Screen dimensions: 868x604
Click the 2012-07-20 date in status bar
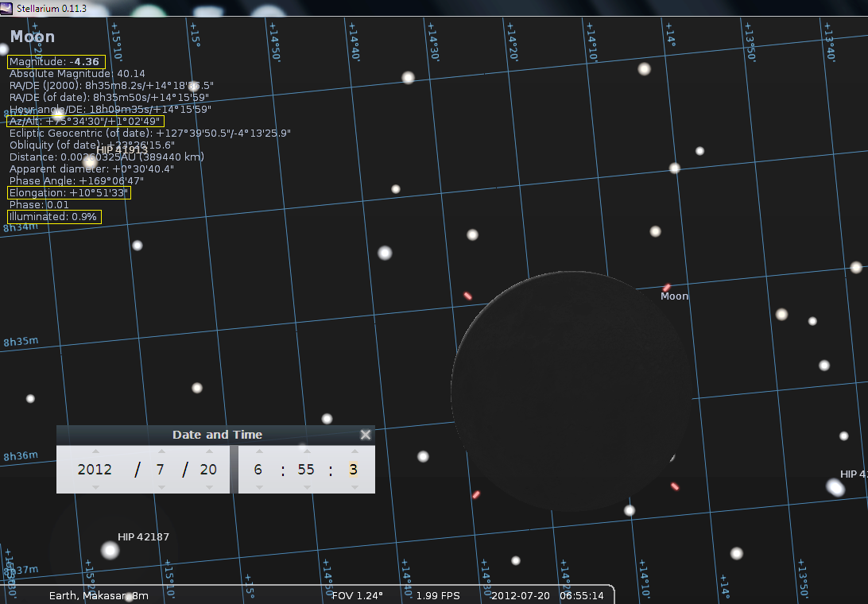tap(521, 596)
